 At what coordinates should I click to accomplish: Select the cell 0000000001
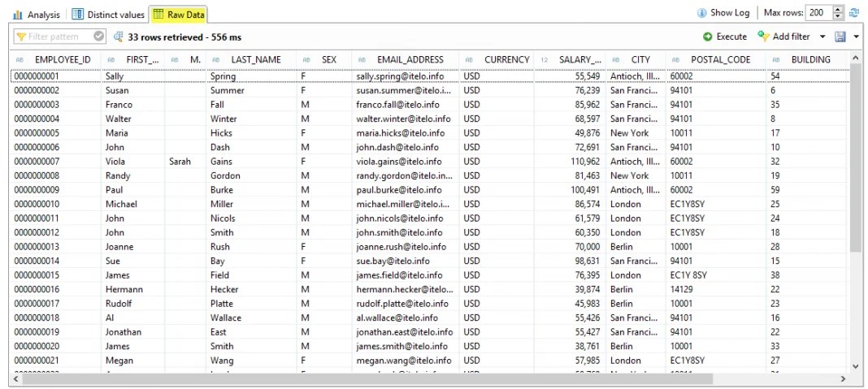coord(36,76)
